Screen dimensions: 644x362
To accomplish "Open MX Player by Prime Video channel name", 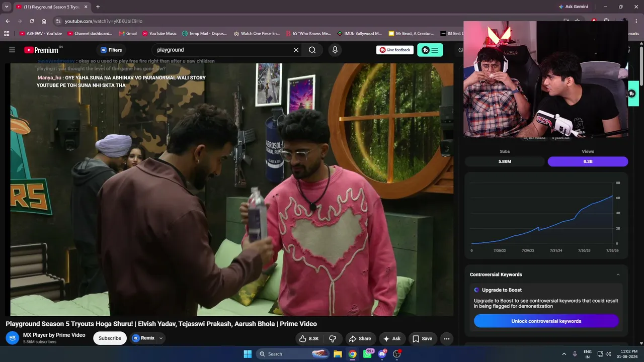I will coord(54,335).
